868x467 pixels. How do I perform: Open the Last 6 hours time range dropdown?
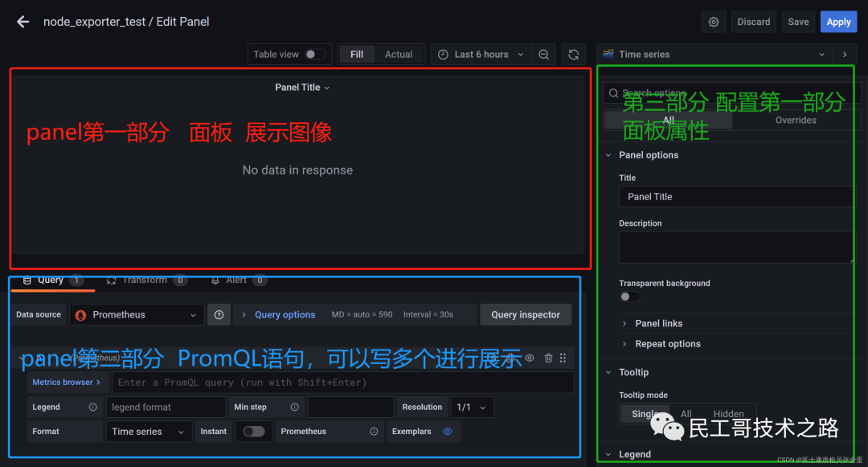pos(481,54)
